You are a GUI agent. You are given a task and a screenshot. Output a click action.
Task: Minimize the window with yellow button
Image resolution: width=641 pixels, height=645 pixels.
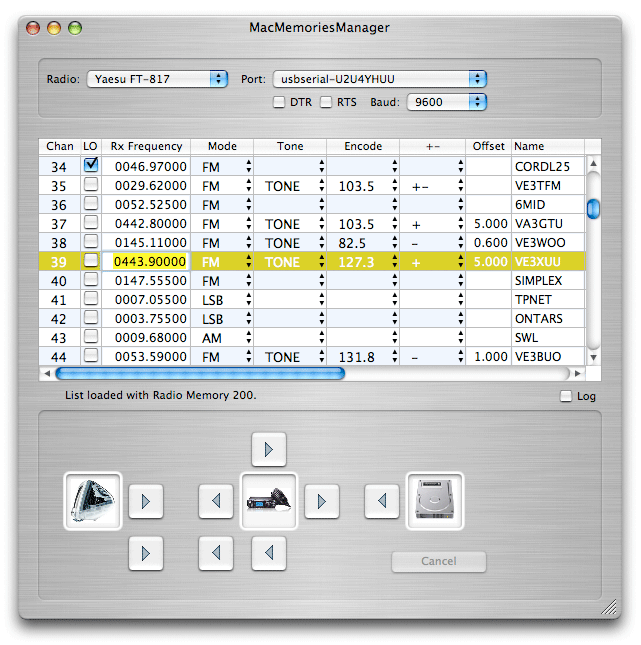click(x=54, y=28)
